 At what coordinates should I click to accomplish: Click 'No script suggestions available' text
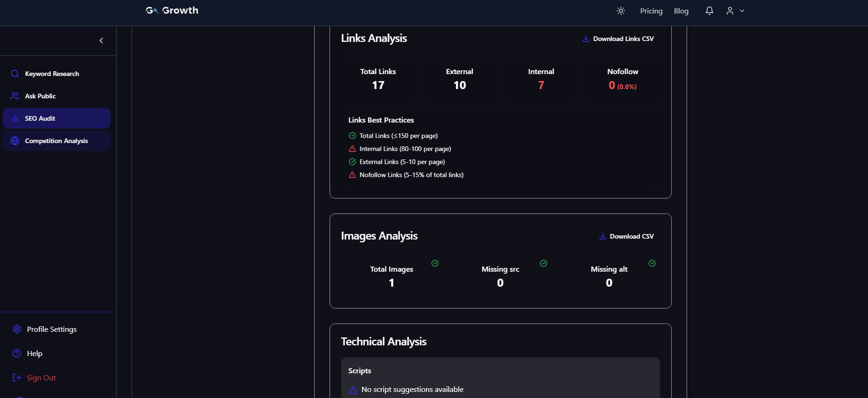[413, 390]
